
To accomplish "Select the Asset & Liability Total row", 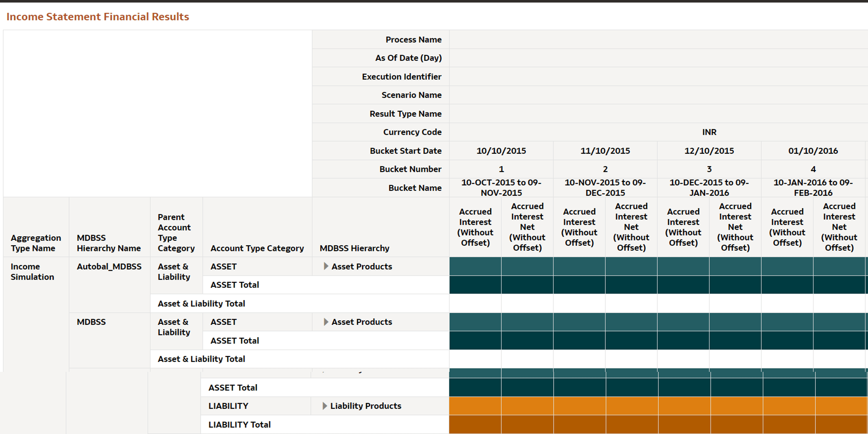I will [x=201, y=303].
